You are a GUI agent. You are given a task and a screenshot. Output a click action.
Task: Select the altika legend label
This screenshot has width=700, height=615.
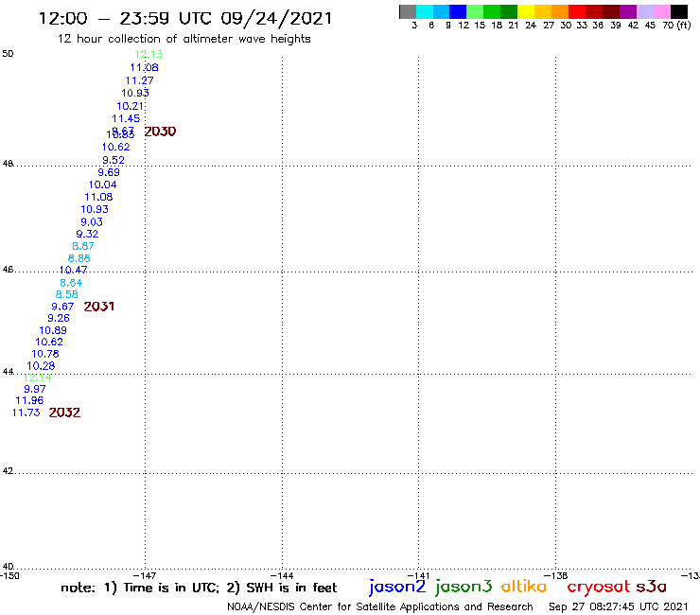(x=523, y=586)
